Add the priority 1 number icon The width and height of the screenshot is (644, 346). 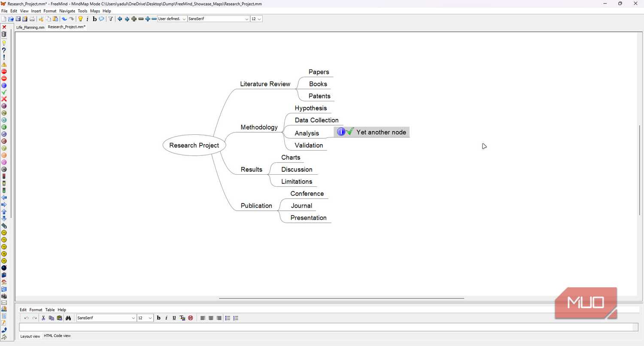click(x=4, y=106)
